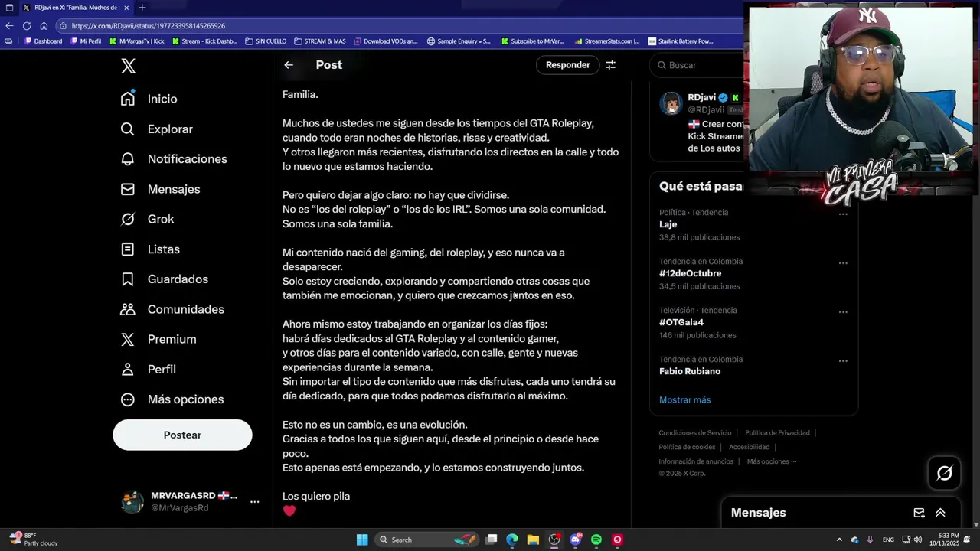Open X Premium page
This screenshot has height=551, width=980.
click(x=158, y=339)
